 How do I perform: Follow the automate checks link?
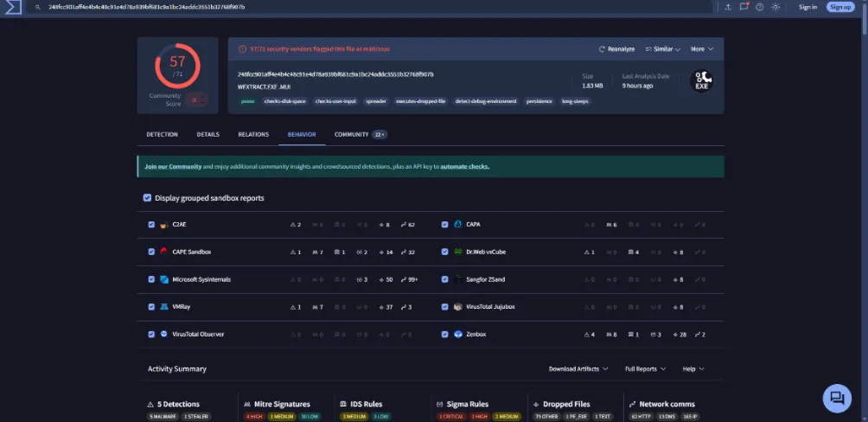pyautogui.click(x=465, y=167)
